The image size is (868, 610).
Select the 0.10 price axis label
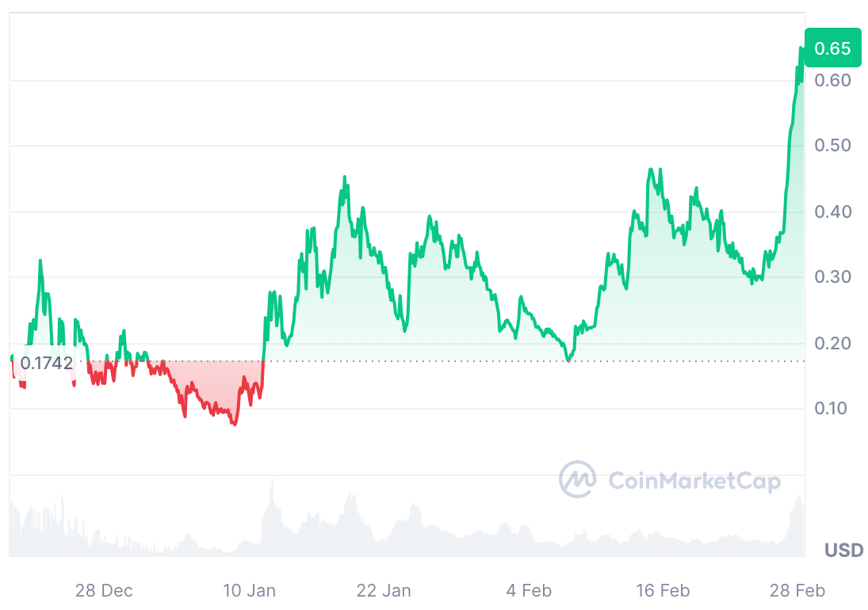[x=832, y=409]
